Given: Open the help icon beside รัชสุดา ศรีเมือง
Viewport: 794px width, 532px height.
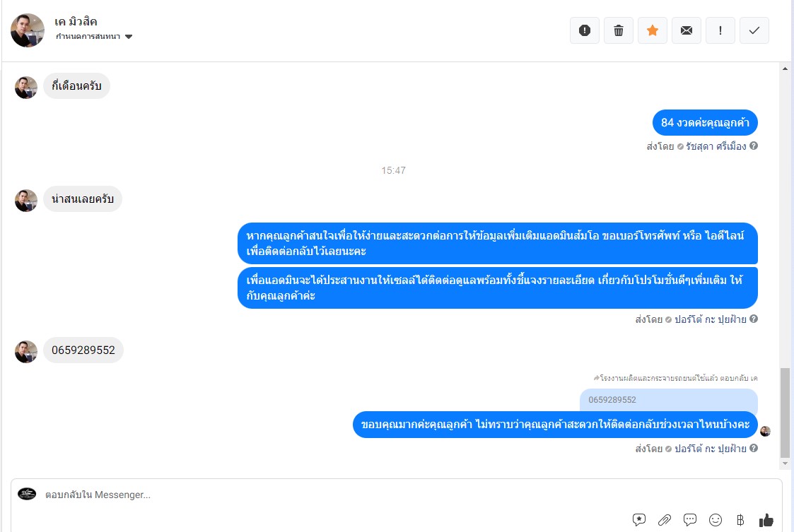Looking at the screenshot, I should point(754,146).
